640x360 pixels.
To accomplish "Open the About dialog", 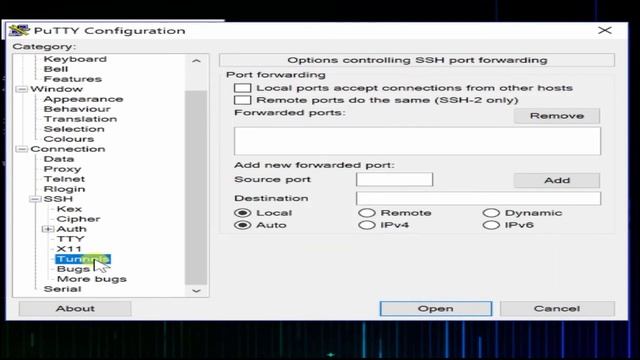I will pyautogui.click(x=75, y=309).
